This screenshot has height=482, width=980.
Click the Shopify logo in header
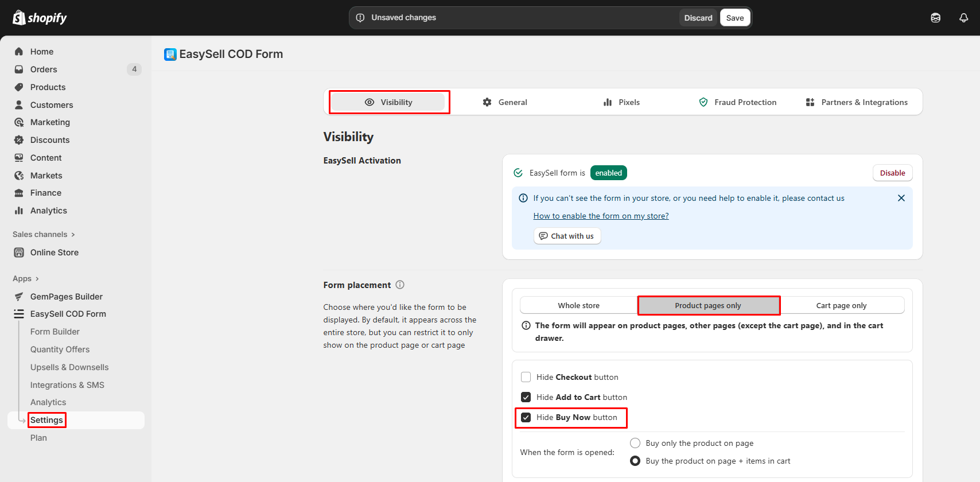coord(40,18)
